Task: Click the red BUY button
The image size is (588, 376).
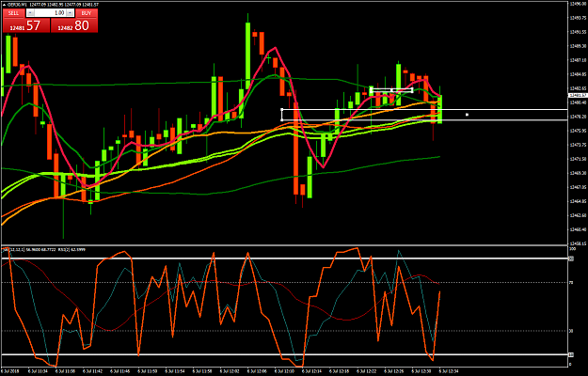Action: coord(87,13)
